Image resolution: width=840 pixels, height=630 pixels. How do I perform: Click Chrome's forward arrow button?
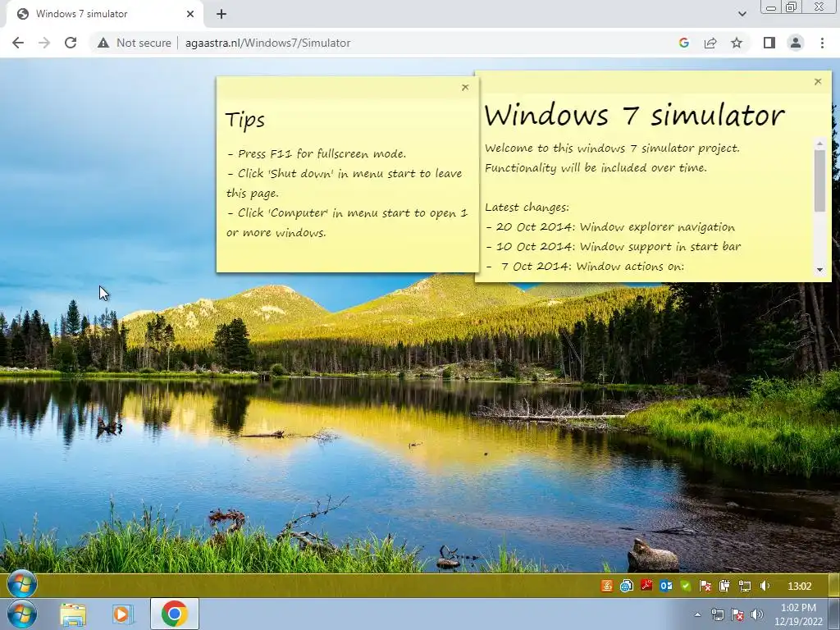tap(44, 43)
